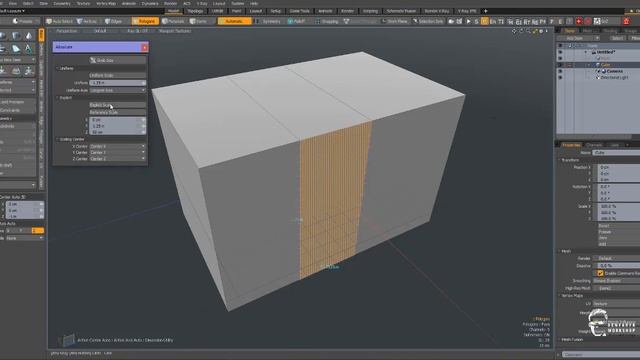Toggle visibility eye for Cube item
Screen dimensions: 640x360
coord(560,64)
